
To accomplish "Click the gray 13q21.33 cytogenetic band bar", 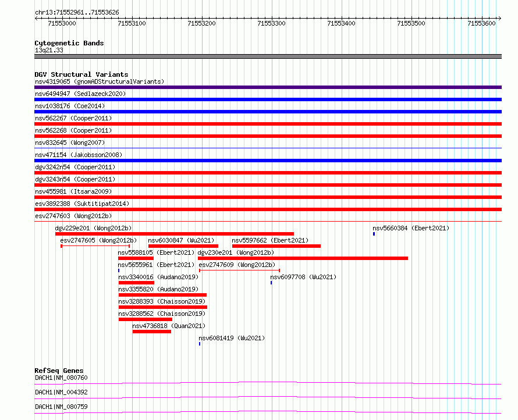I will 268,56.
